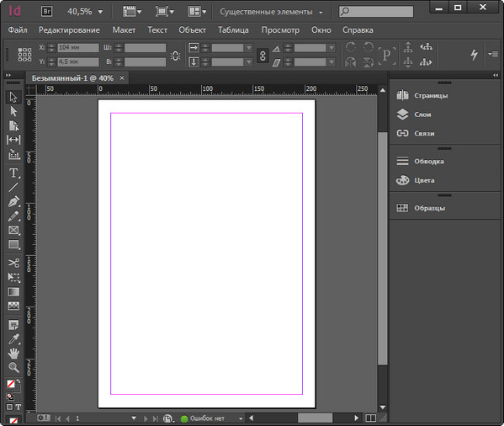Open arrange documents dropdown
The width and height of the screenshot is (504, 426).
(x=197, y=12)
